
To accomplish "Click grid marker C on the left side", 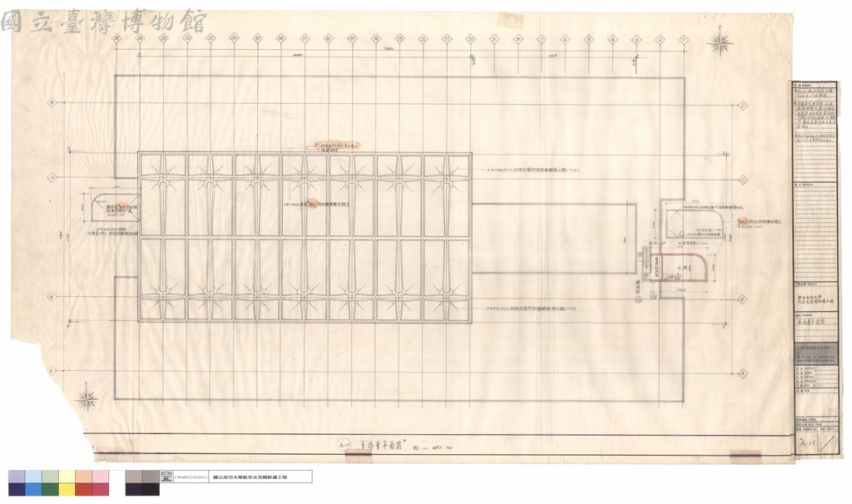I will coord(52,177).
